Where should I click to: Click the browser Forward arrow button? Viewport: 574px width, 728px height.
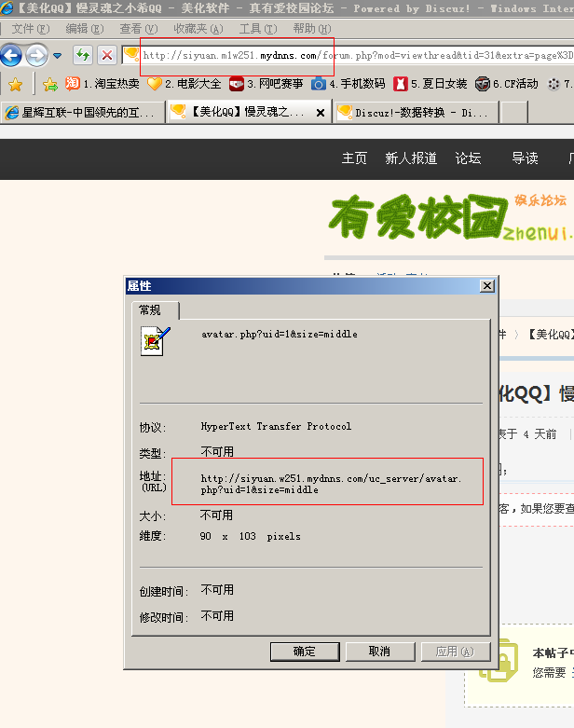(x=36, y=56)
